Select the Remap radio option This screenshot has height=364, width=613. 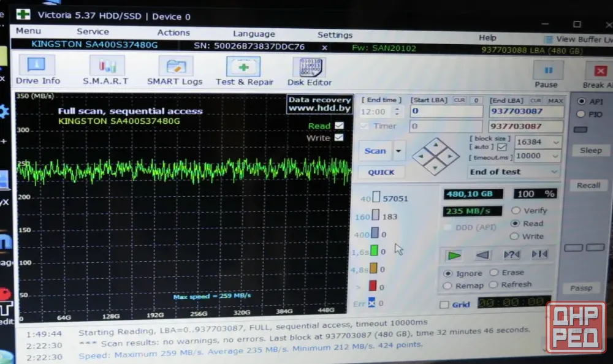[447, 286]
